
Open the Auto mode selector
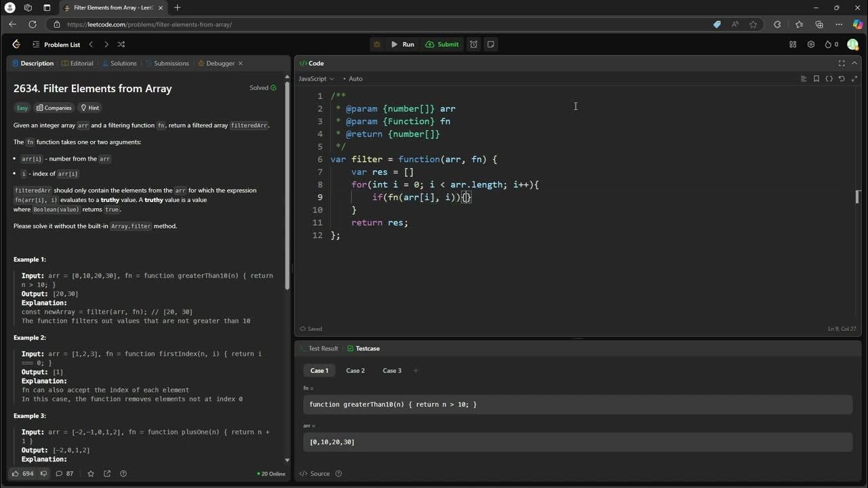pos(353,79)
